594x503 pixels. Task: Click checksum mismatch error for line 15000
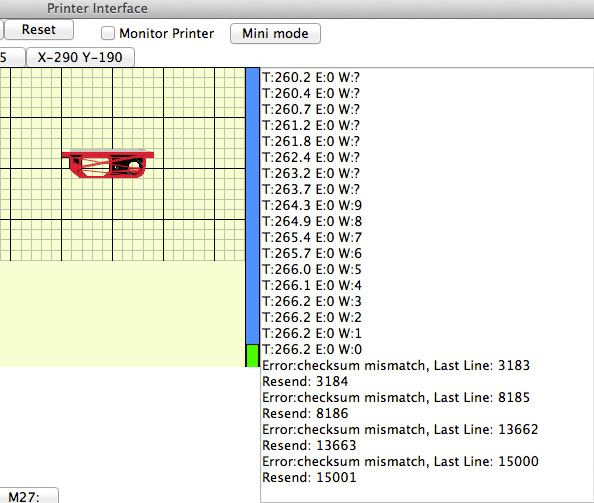[x=400, y=461]
